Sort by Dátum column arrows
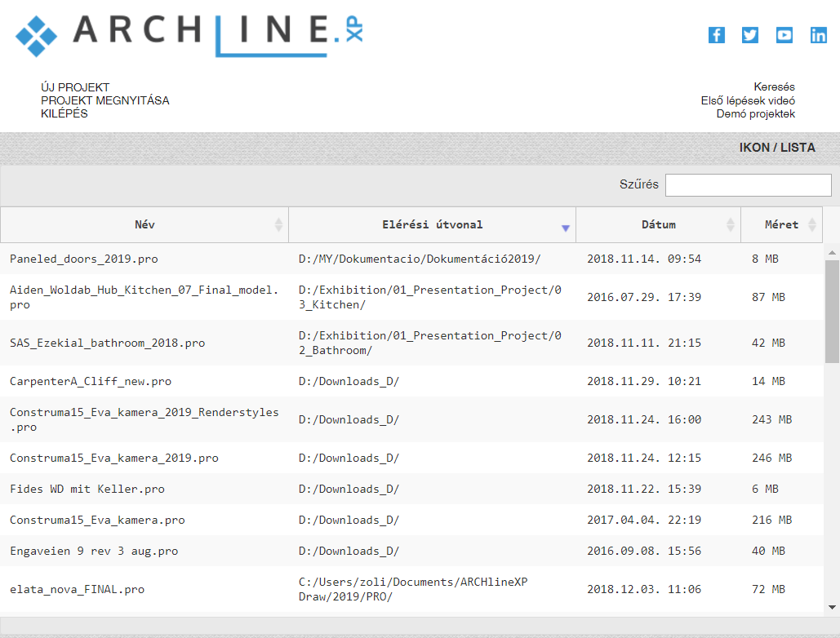The height and width of the screenshot is (638, 840). (731, 224)
